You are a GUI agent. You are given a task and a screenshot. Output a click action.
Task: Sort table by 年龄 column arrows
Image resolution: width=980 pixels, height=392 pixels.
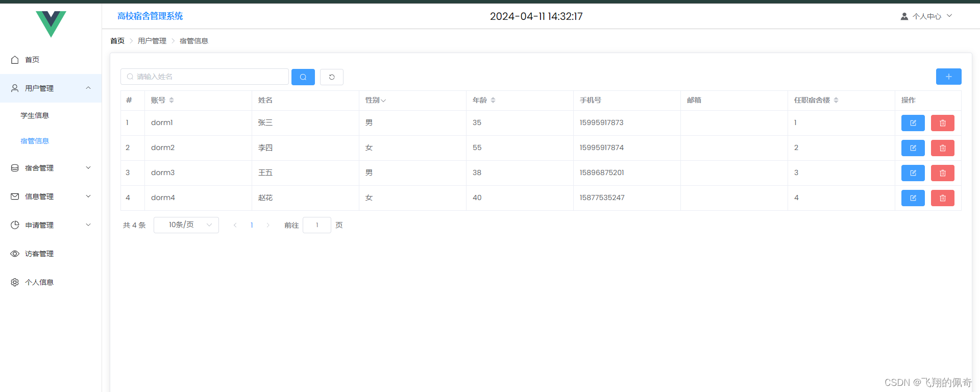tap(493, 100)
